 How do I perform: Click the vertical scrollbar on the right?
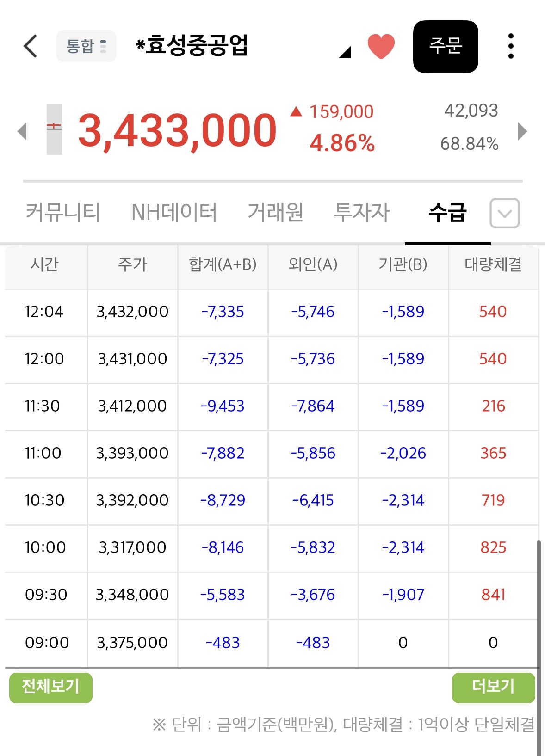pos(539,647)
